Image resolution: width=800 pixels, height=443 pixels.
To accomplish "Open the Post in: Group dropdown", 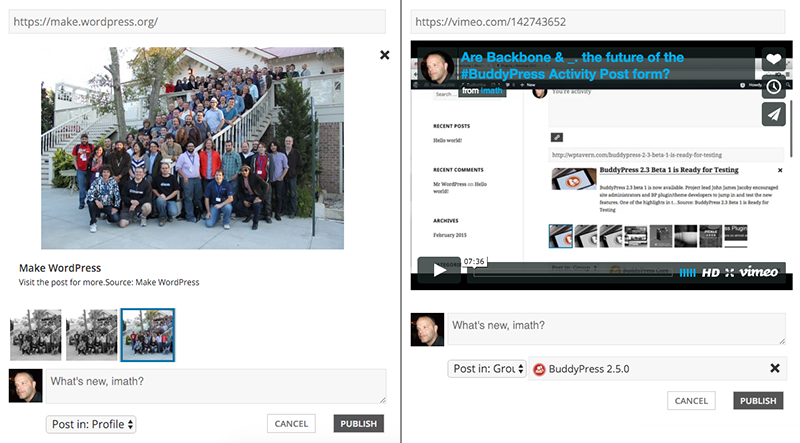I will 487,368.
